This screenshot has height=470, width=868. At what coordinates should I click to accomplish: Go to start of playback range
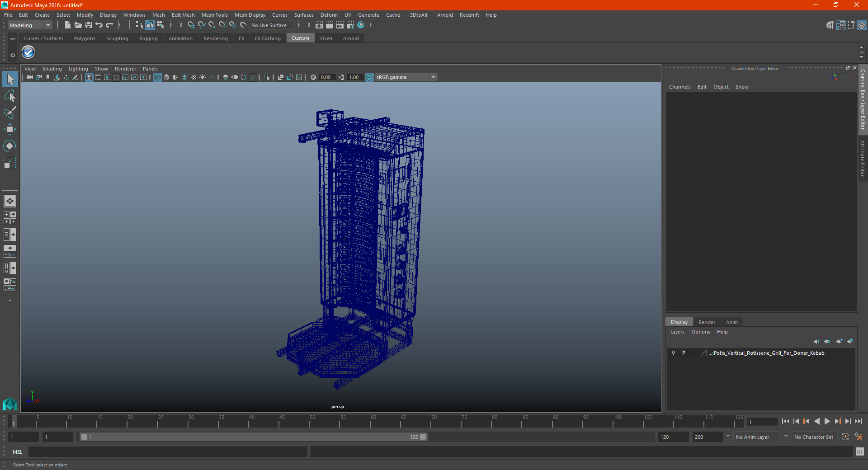[x=786, y=421]
